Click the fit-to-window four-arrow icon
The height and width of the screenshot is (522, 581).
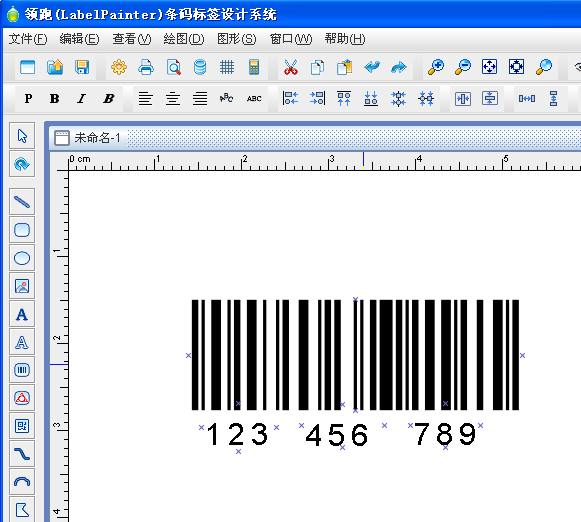pos(489,67)
